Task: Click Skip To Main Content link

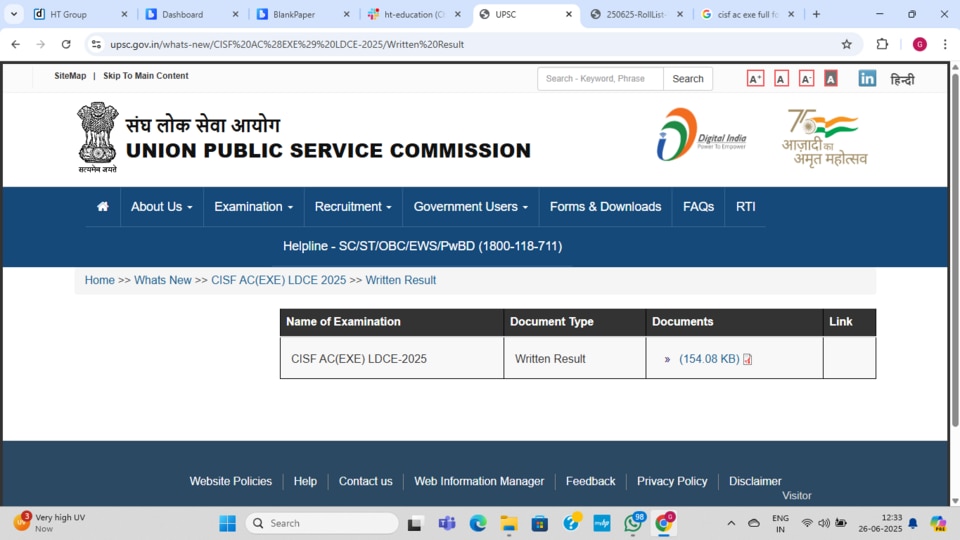Action: (146, 76)
